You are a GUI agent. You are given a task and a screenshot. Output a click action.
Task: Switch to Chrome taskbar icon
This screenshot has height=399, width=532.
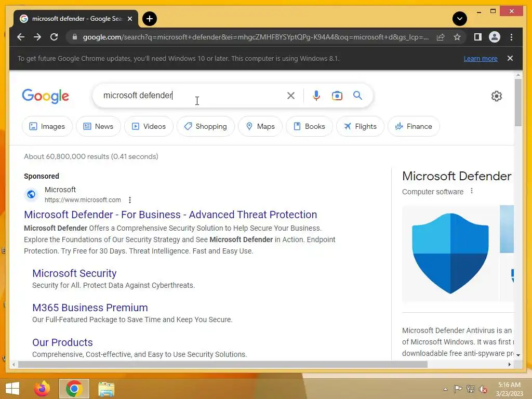coord(74,389)
